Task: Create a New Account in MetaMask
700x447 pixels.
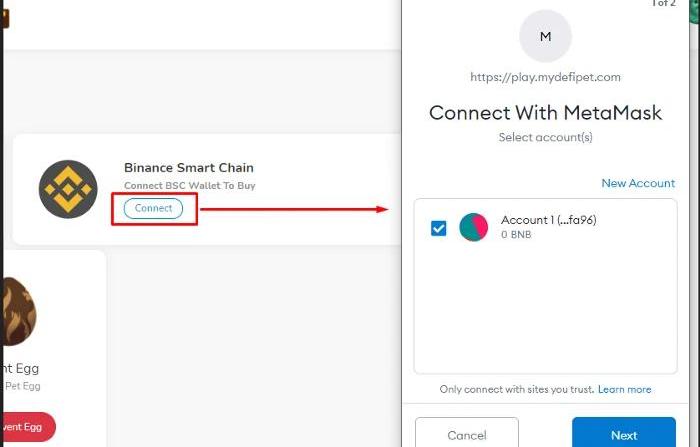Action: 638,183
